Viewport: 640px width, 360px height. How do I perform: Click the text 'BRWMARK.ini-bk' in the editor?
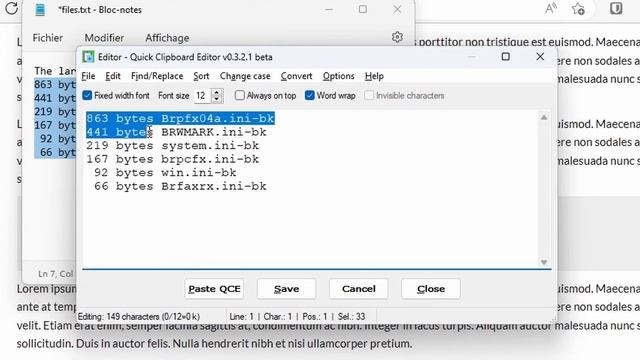click(x=214, y=132)
